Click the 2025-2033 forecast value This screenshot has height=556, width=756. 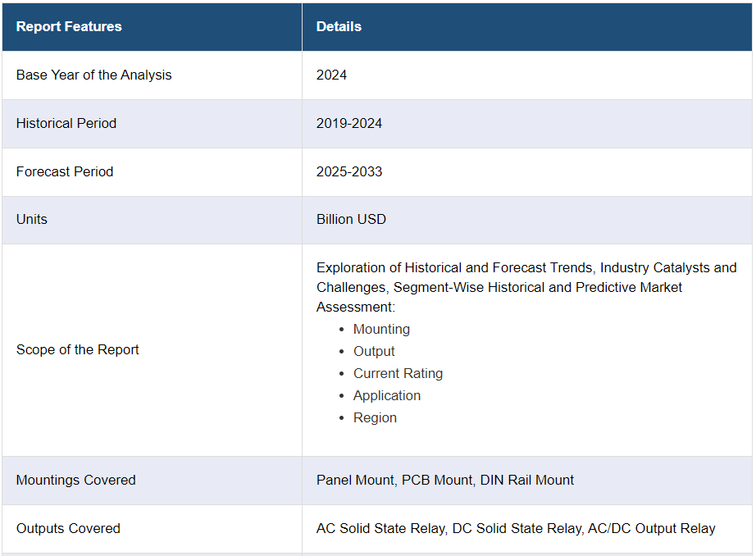(349, 171)
